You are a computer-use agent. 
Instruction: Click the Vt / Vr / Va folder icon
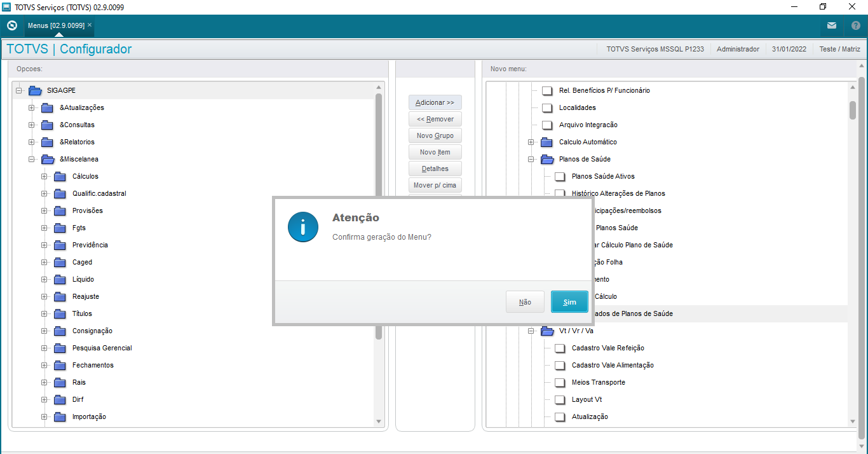[547, 331]
